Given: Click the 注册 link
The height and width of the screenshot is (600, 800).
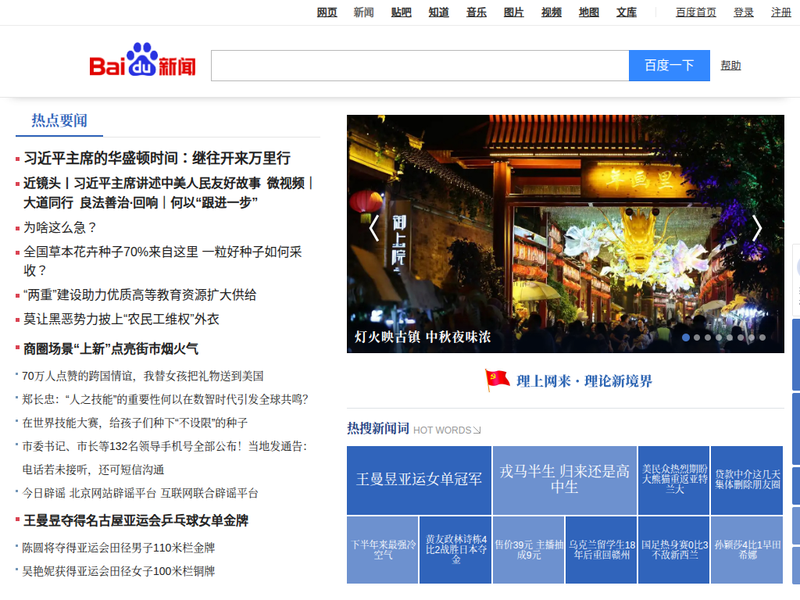Looking at the screenshot, I should coord(781,12).
